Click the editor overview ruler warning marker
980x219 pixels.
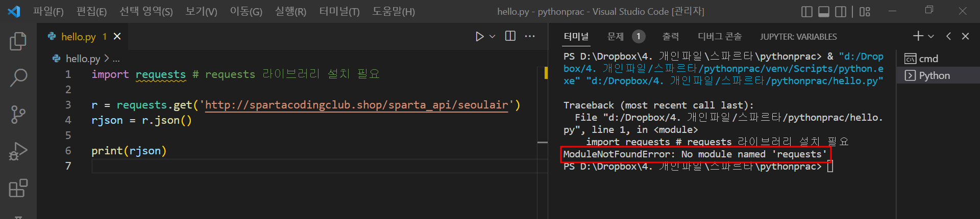(x=546, y=73)
